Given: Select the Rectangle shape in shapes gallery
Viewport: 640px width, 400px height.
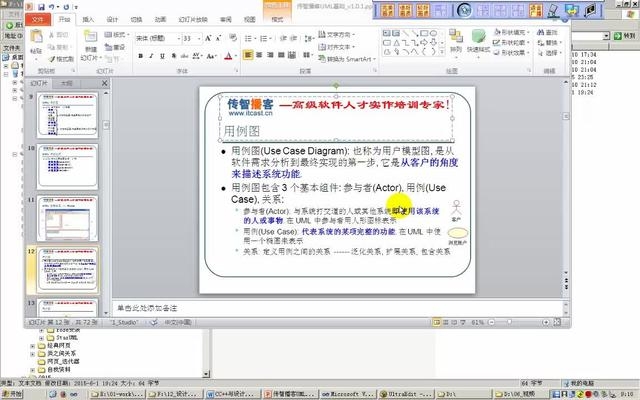Looking at the screenshot, I should pyautogui.click(x=424, y=33).
